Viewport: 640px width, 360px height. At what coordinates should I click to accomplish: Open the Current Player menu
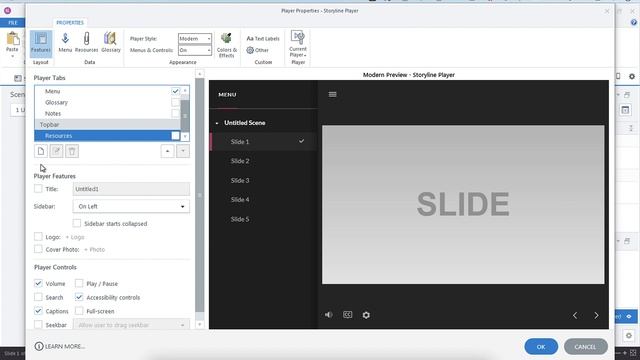[298, 44]
